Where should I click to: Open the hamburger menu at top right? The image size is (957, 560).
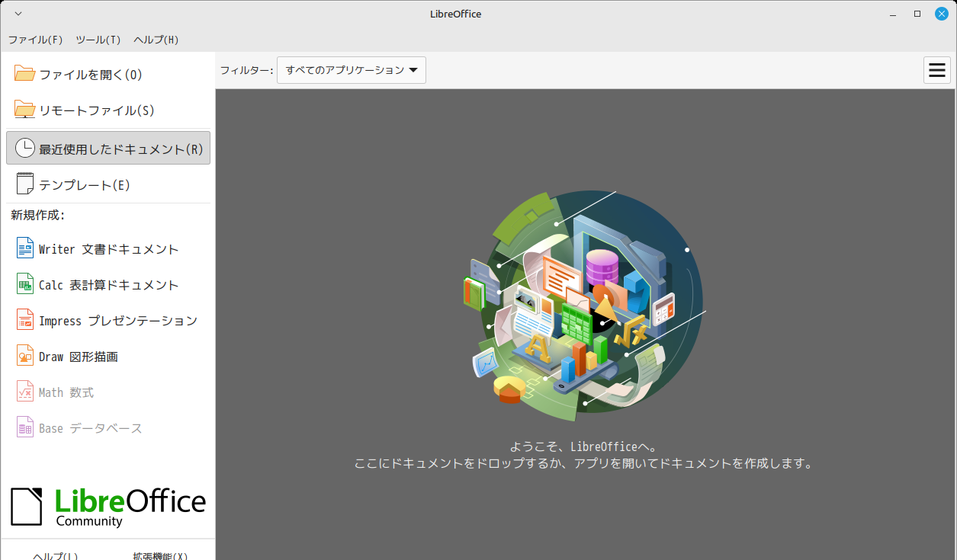(x=937, y=71)
